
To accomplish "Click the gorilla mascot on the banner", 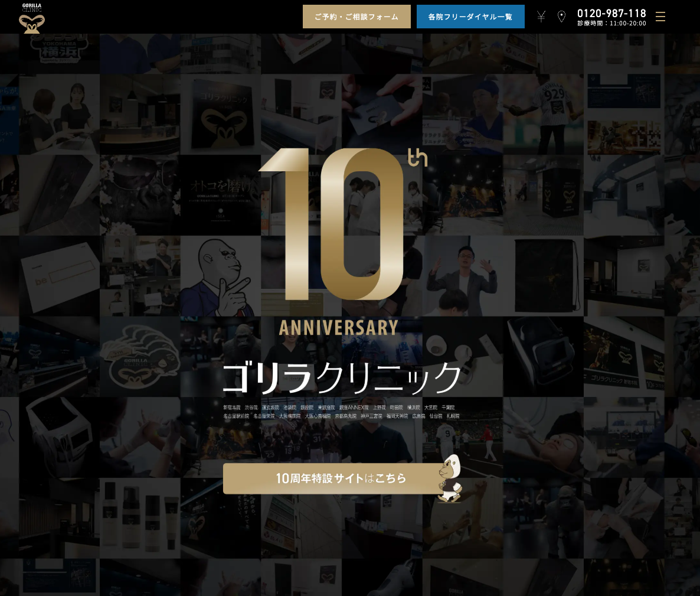I will tap(450, 478).
